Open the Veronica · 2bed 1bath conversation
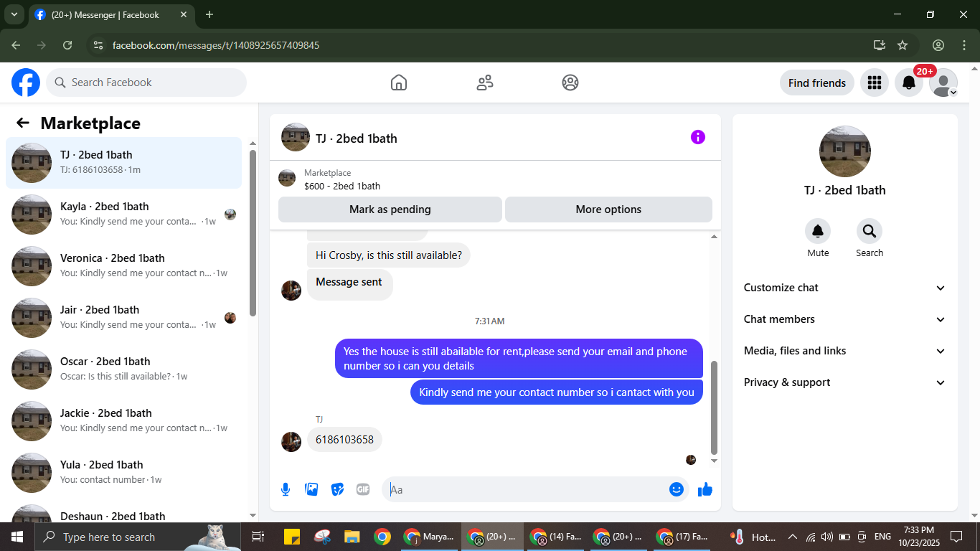This screenshot has width=980, height=551. (x=124, y=266)
